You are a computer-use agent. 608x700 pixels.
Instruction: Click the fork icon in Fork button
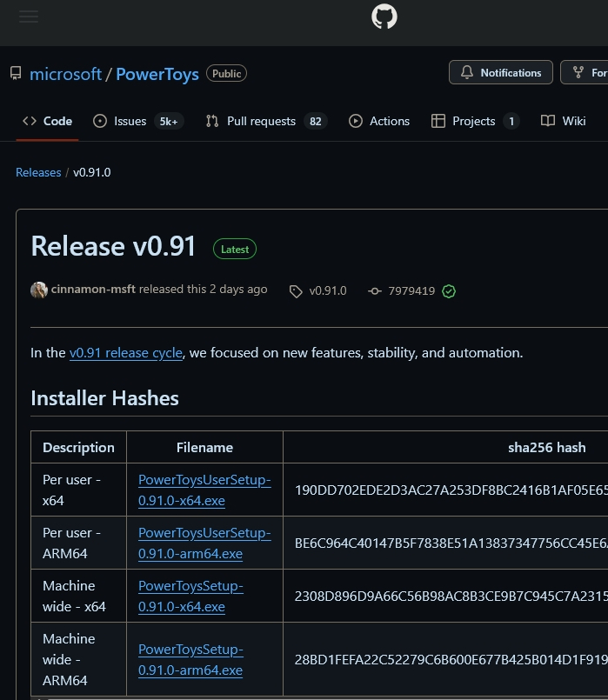(578, 72)
